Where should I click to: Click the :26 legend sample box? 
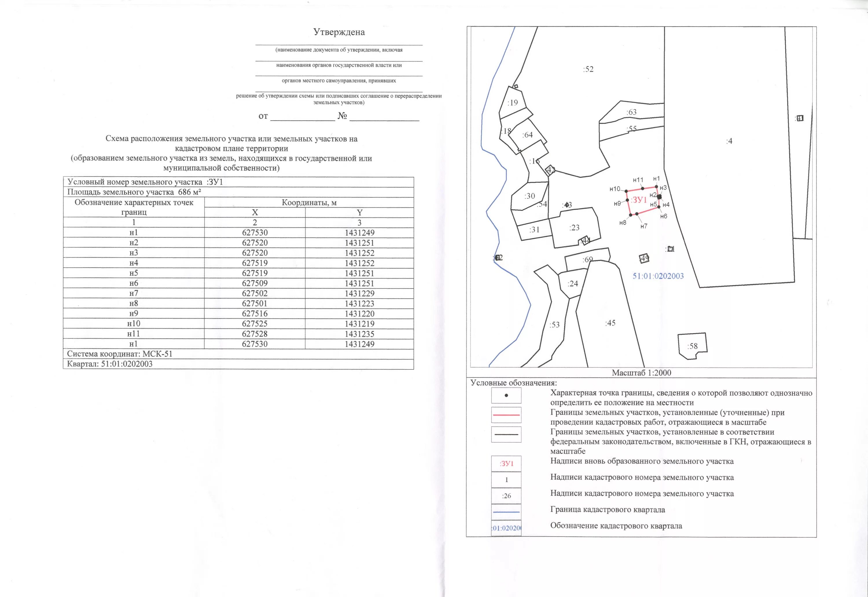(x=506, y=496)
